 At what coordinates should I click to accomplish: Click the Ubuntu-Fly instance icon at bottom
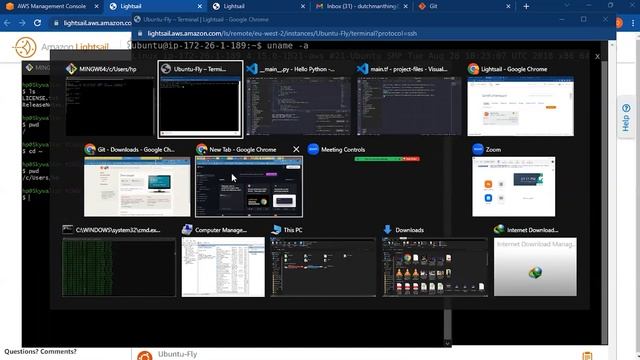click(144, 356)
